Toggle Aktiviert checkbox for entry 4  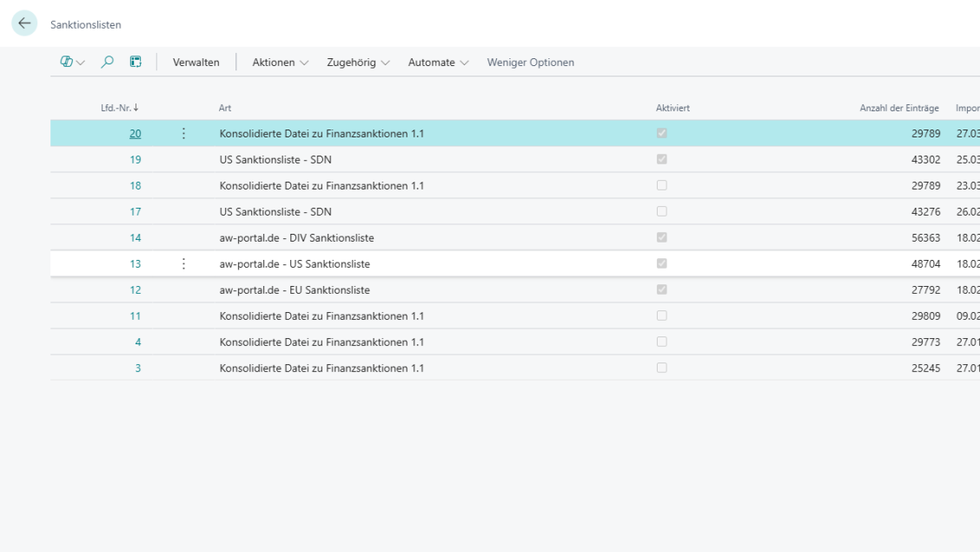click(662, 342)
